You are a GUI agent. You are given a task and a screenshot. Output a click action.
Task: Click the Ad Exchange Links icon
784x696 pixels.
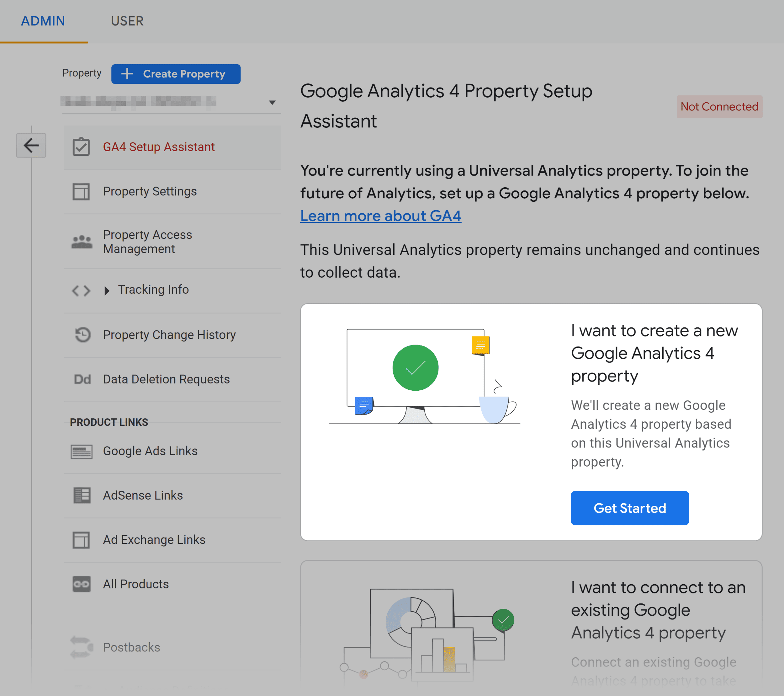point(81,540)
